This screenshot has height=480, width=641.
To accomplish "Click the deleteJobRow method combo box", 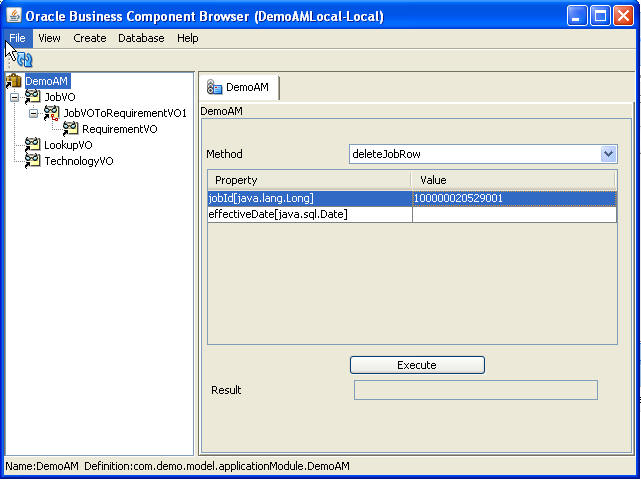I will coord(483,154).
